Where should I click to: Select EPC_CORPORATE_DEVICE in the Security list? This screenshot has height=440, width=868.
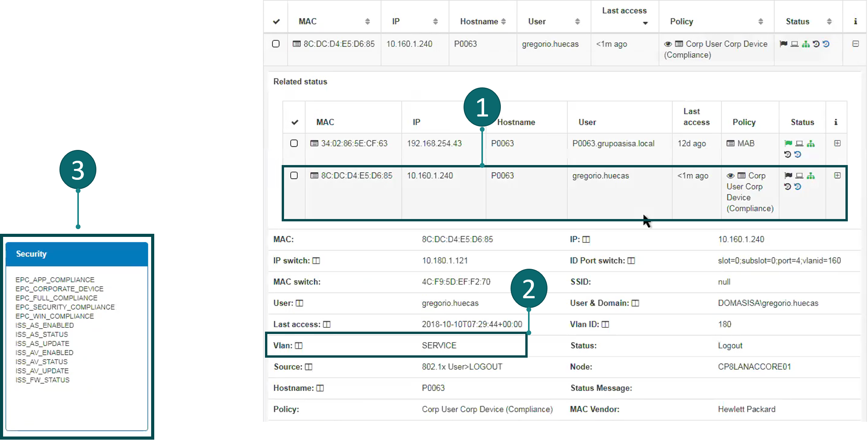(59, 289)
